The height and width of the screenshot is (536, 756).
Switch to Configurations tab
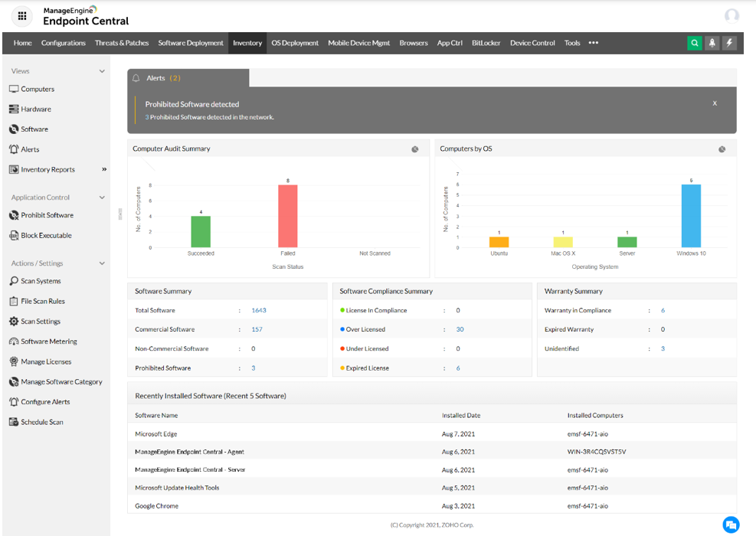pos(63,43)
